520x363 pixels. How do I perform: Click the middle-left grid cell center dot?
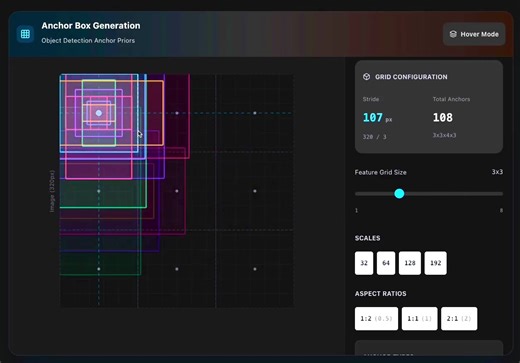pyautogui.click(x=99, y=191)
